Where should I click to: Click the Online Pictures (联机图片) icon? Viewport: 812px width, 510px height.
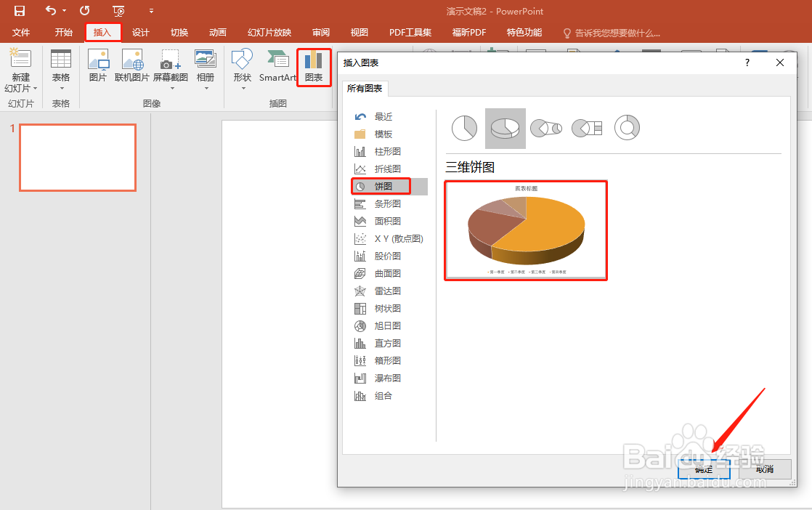[131, 67]
